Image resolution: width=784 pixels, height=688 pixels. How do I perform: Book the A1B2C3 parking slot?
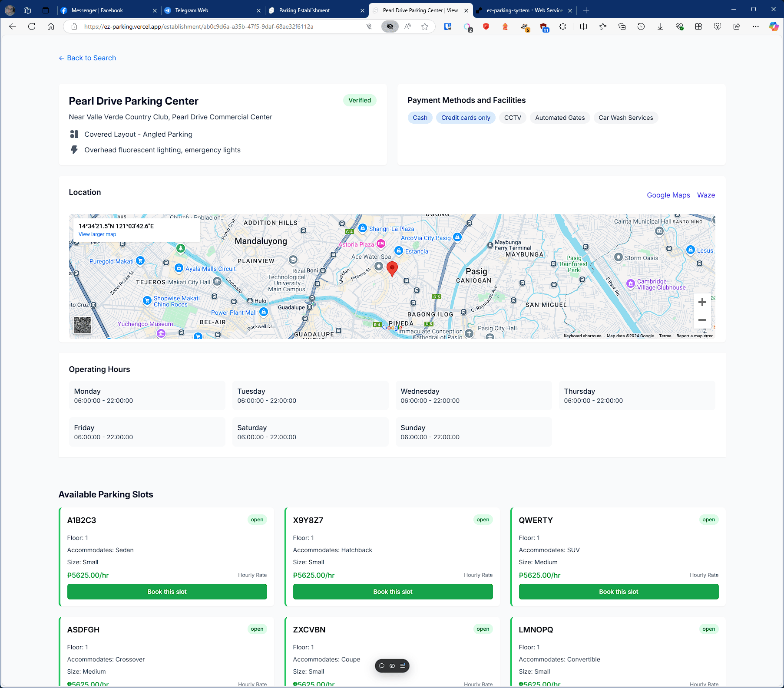pos(167,592)
